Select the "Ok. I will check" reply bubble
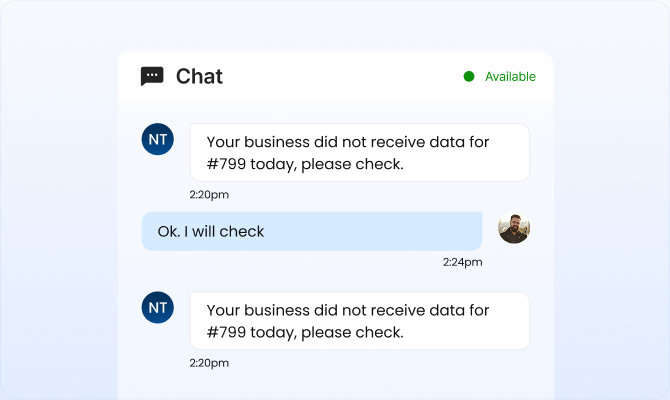This screenshot has height=400, width=670. click(311, 231)
